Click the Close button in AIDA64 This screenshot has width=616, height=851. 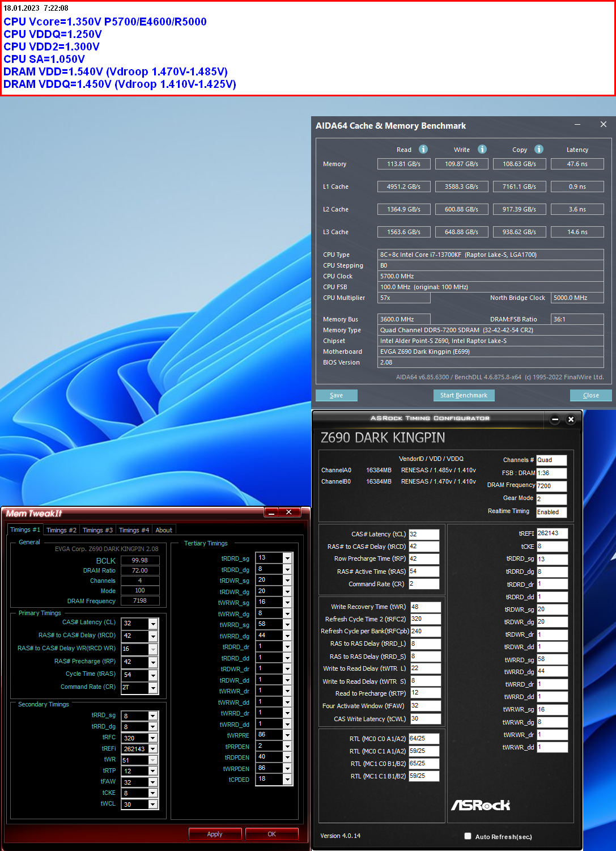pos(590,395)
